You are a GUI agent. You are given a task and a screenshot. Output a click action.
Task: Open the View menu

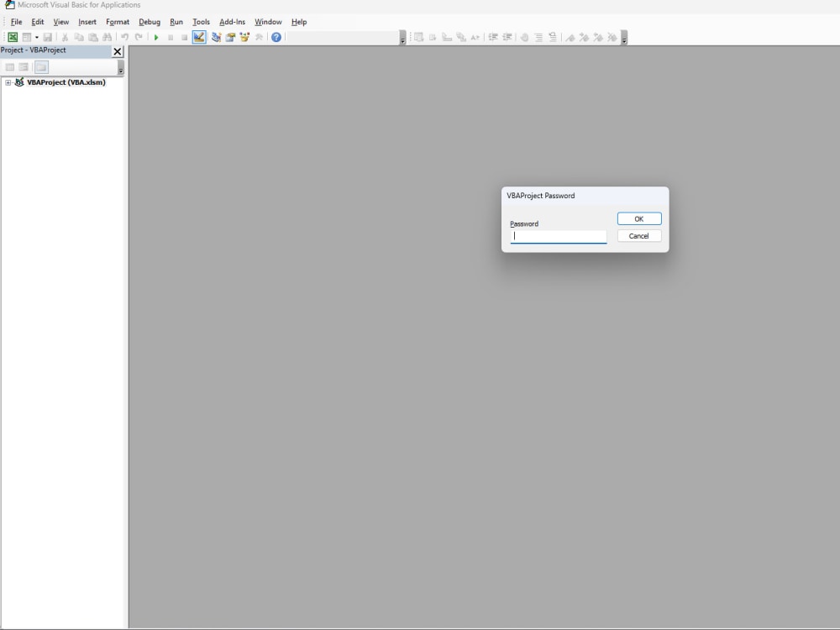click(61, 22)
